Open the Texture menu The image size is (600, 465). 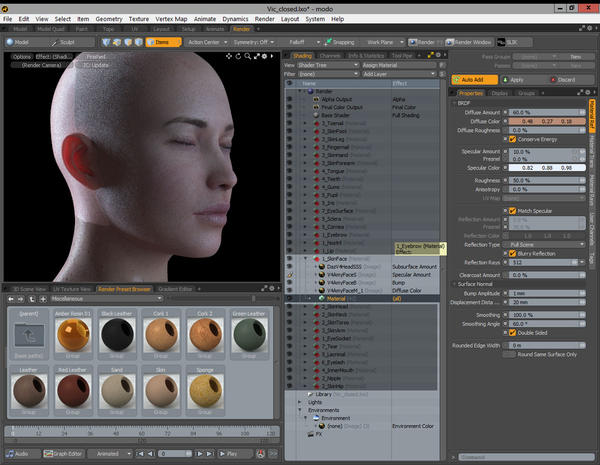(137, 18)
